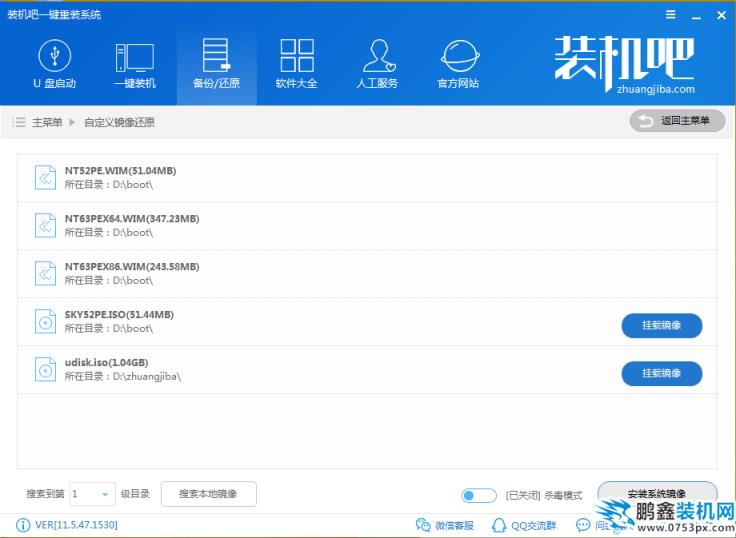Open the 软件大全 software library

297,65
